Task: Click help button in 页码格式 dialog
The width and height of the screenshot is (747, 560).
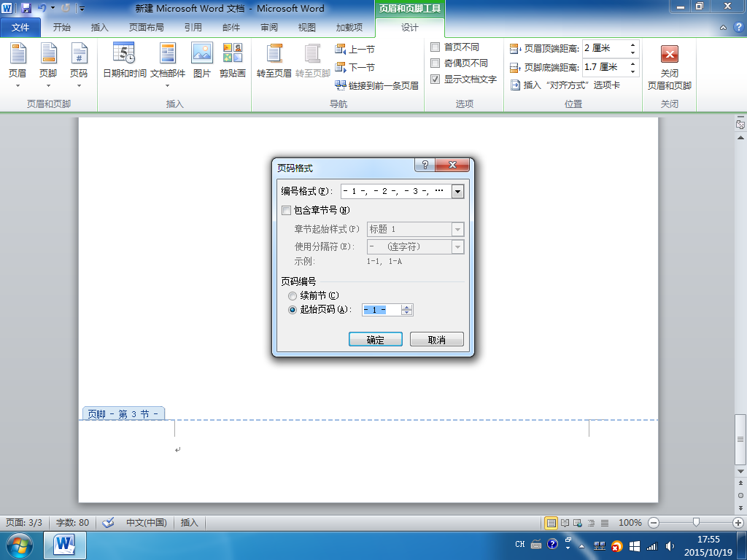Action: (425, 165)
